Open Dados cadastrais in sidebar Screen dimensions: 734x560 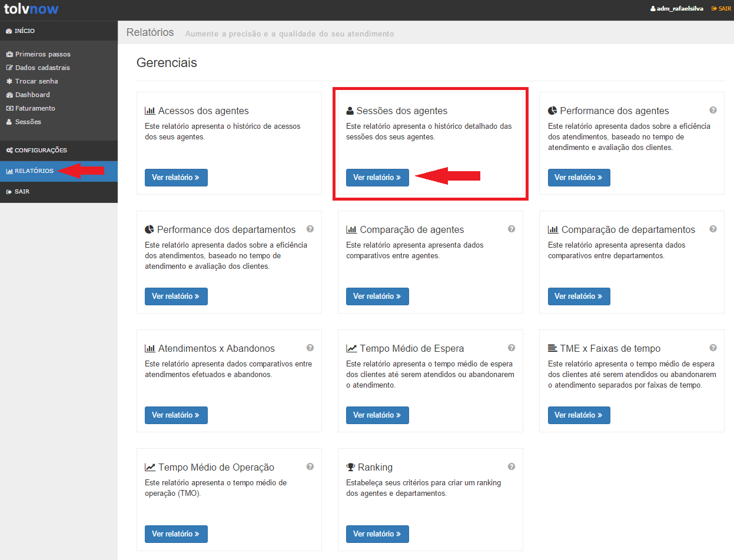click(38, 68)
